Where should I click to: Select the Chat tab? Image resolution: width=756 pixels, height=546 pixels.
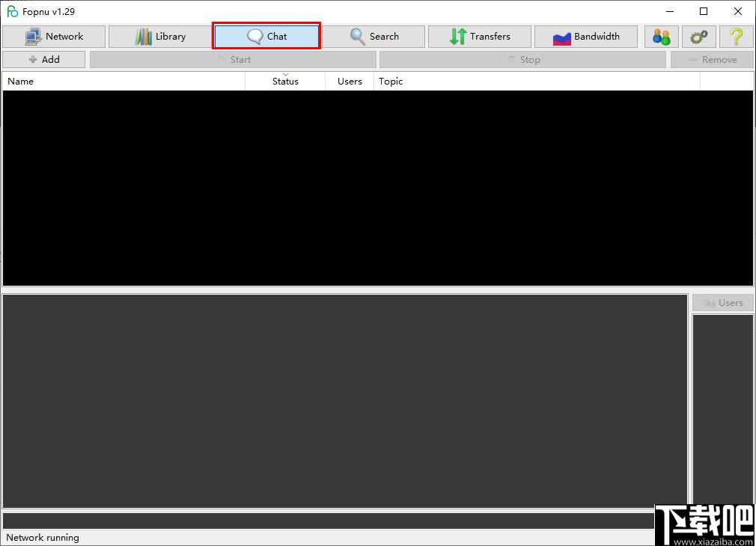[266, 36]
